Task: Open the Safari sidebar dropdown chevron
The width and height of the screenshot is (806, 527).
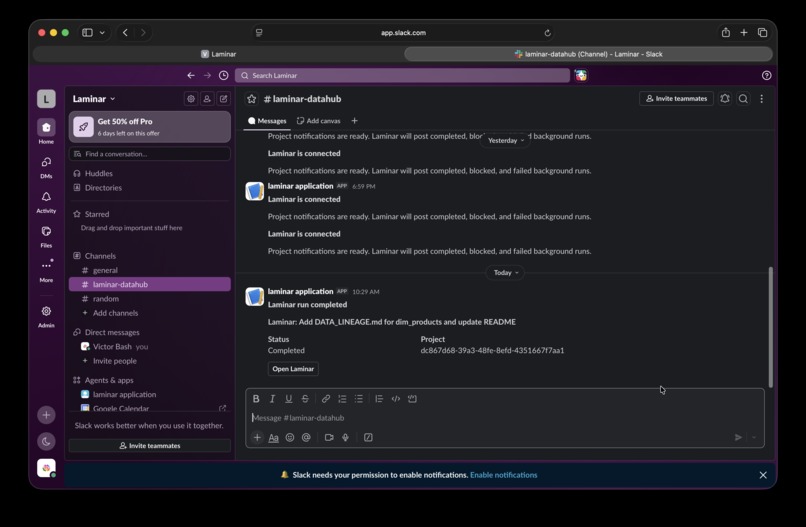Action: pyautogui.click(x=102, y=32)
